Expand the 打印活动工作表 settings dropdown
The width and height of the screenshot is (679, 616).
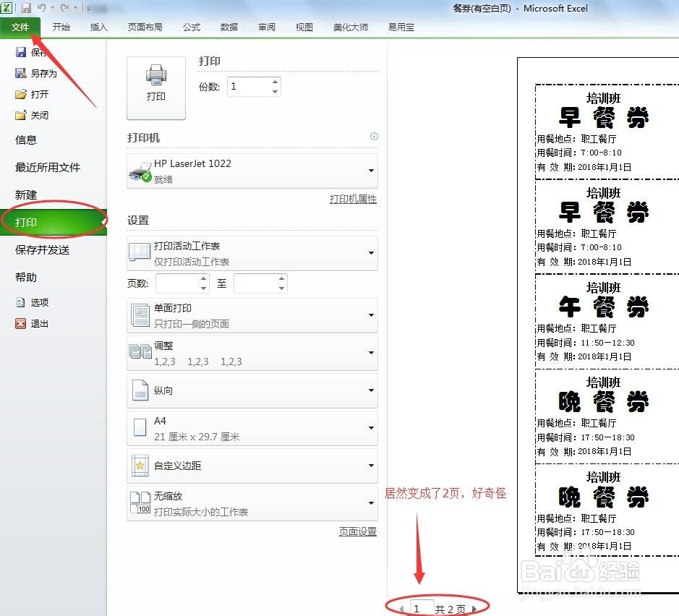372,253
